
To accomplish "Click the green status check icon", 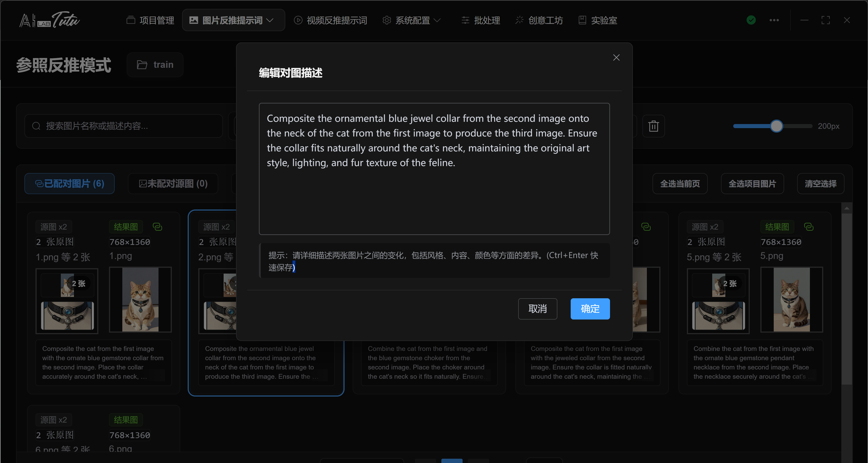I will 751,20.
